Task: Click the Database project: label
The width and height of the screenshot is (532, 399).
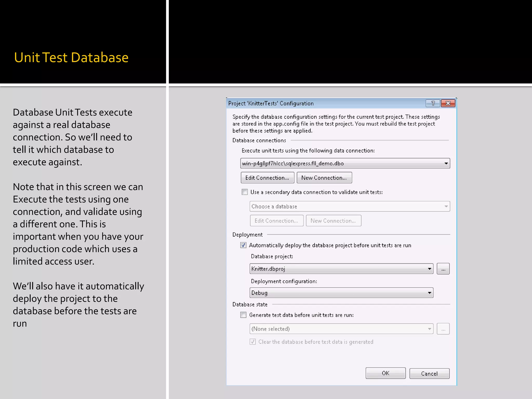Action: point(272,256)
